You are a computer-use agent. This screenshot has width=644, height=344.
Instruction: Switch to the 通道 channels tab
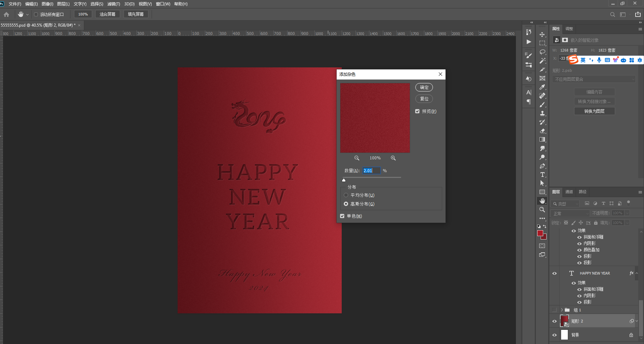[569, 192]
